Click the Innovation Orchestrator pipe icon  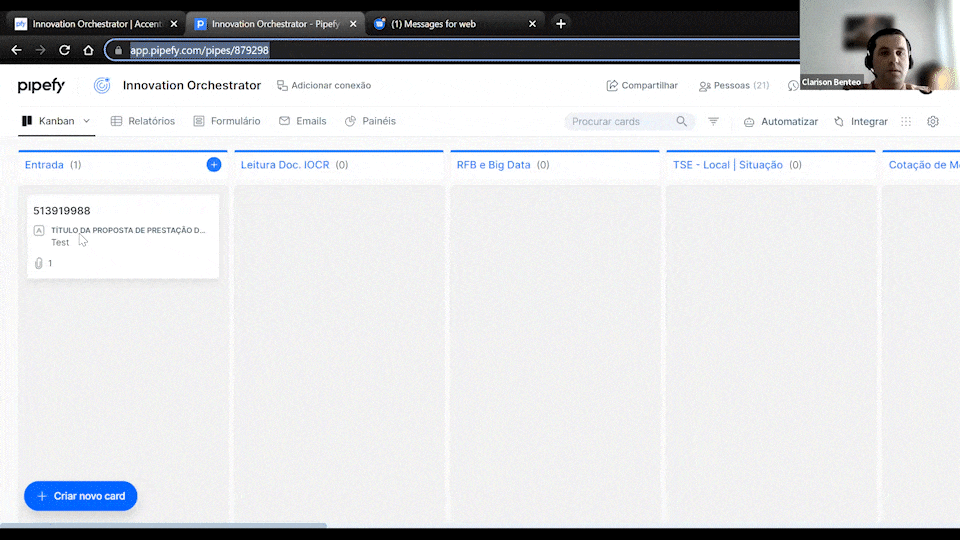click(x=102, y=86)
